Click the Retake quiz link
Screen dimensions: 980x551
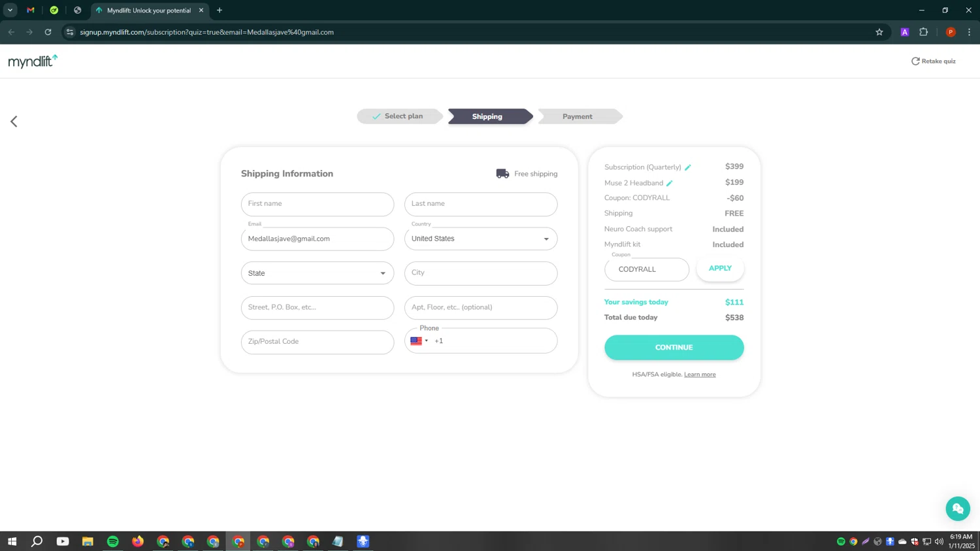click(934, 61)
